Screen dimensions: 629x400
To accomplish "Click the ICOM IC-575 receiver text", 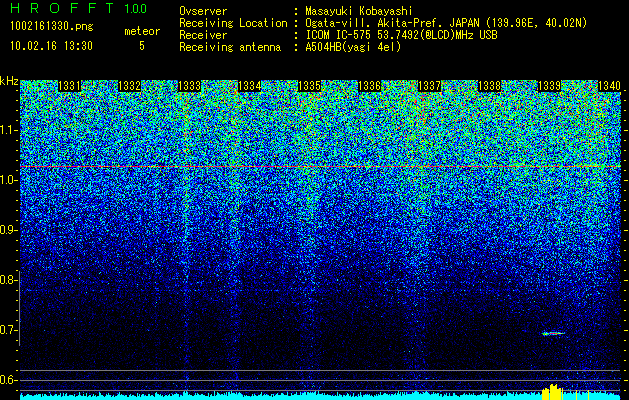I will (x=401, y=35).
